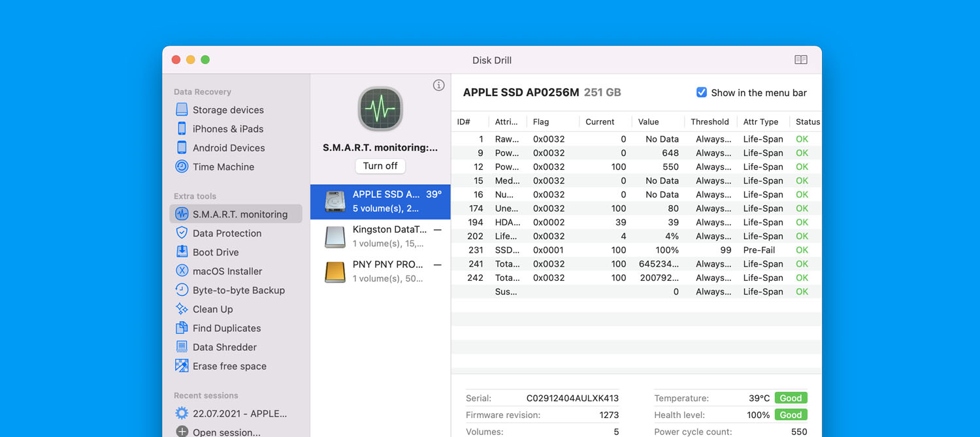
Task: Click the Good badge next to Temperature
Action: pos(791,398)
